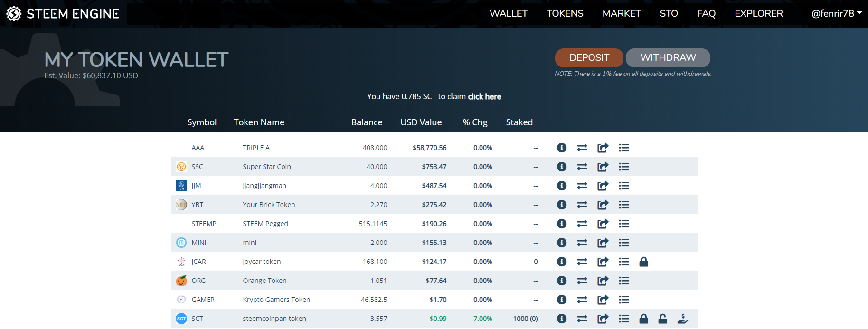Open the TOKENS menu item
Image resolution: width=868 pixels, height=329 pixels.
[565, 13]
